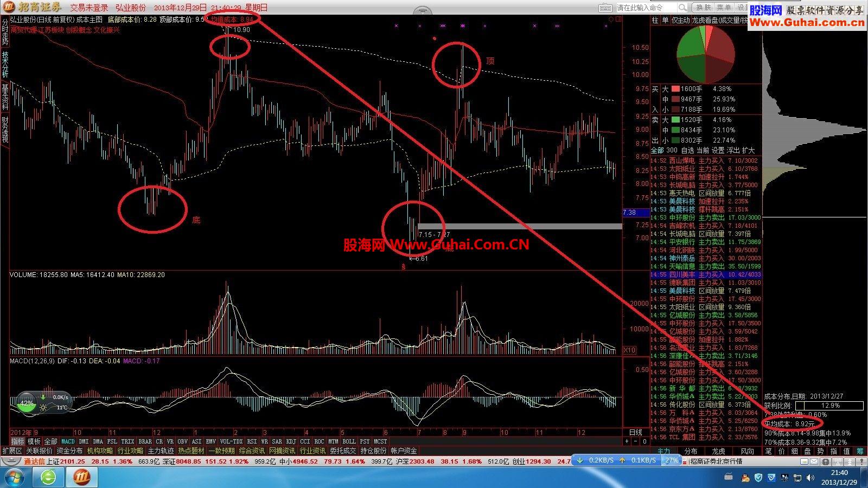Select the 价 price tab
This screenshot has height=488, width=868.
click(782, 451)
